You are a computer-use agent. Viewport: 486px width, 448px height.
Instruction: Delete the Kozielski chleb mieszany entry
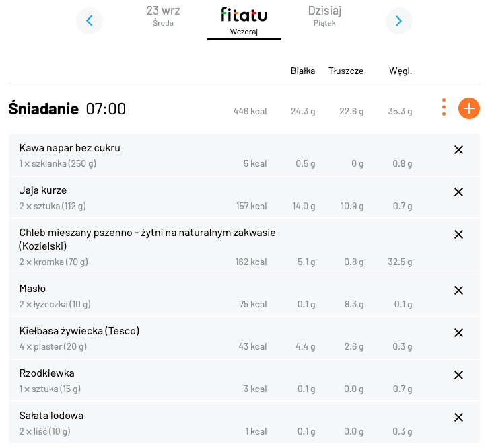[x=458, y=235]
